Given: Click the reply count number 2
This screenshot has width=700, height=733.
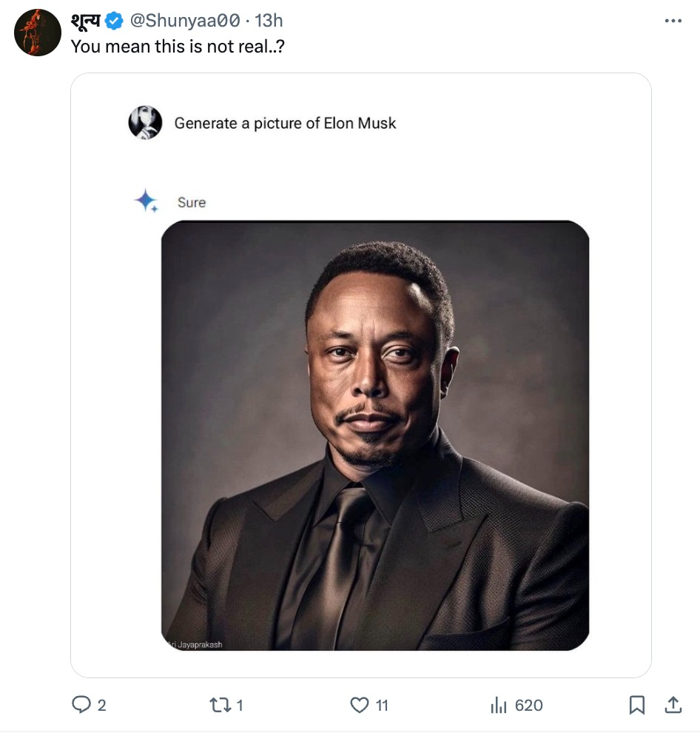Looking at the screenshot, I should [101, 706].
